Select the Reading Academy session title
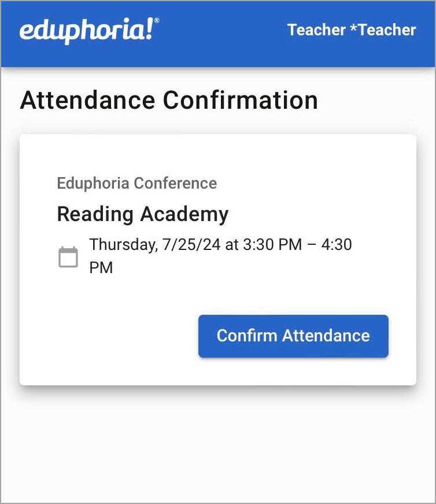436x504 pixels. 142,214
